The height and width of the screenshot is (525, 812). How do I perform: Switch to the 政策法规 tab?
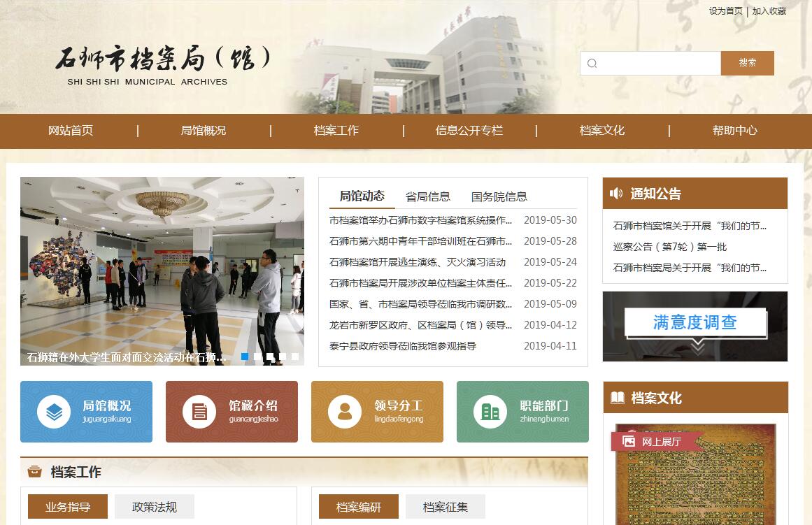point(155,507)
